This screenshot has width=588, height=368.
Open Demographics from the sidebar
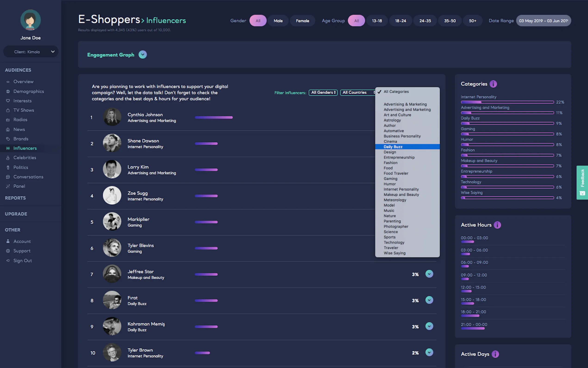28,91
